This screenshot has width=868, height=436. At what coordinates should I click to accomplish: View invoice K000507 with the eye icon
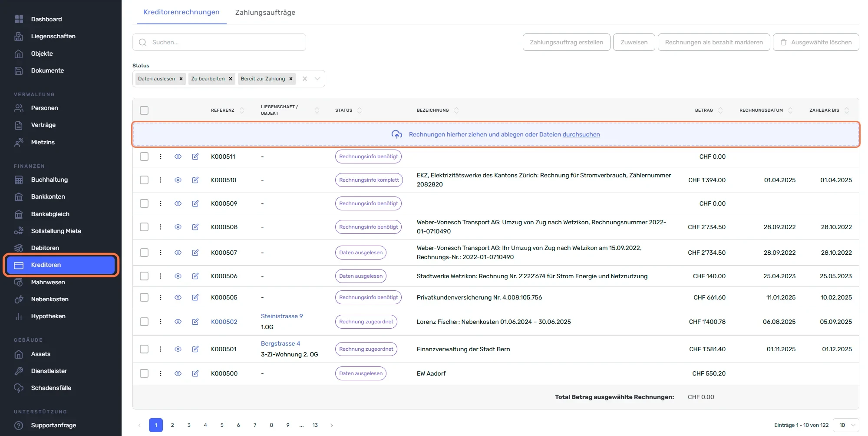[x=178, y=253]
